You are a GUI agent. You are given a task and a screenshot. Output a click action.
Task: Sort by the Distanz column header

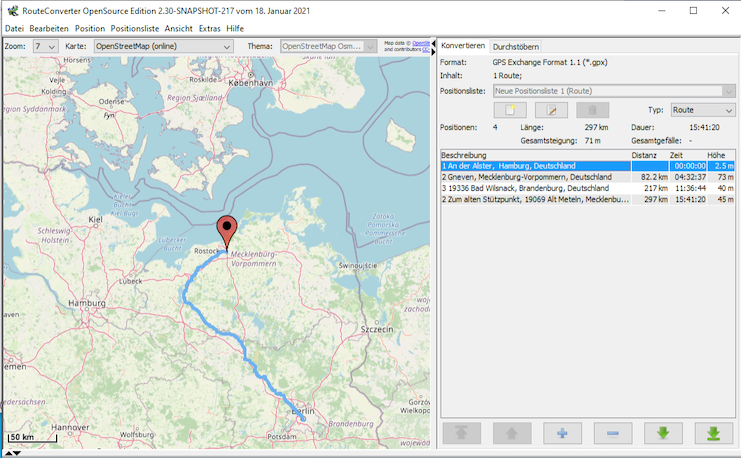click(645, 155)
